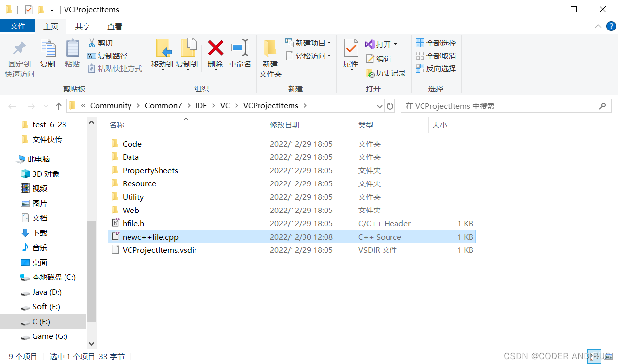The width and height of the screenshot is (618, 364).
Task: Click the navigation pane scroll down arrow
Action: [91, 344]
